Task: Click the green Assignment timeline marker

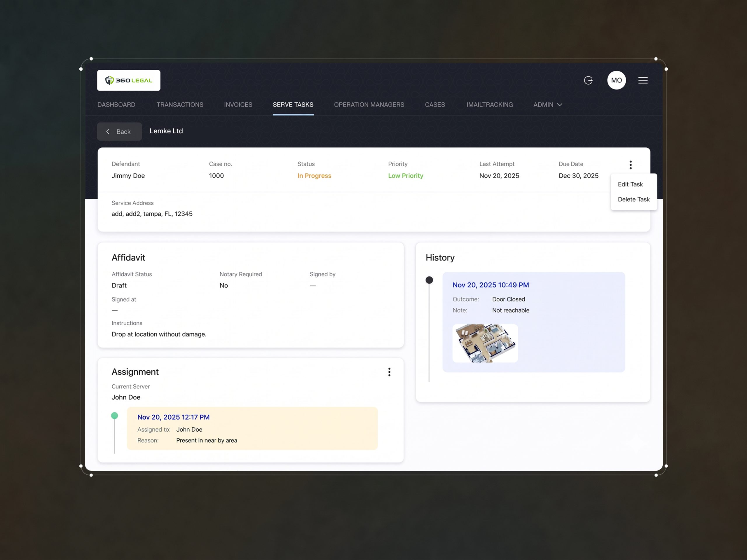Action: 114,416
